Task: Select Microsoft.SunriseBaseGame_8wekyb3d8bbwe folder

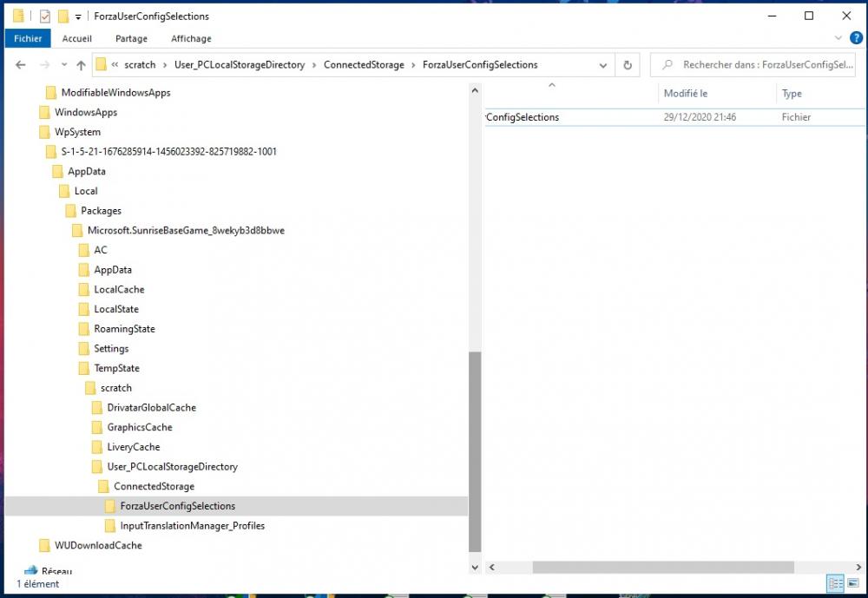Action: click(186, 230)
